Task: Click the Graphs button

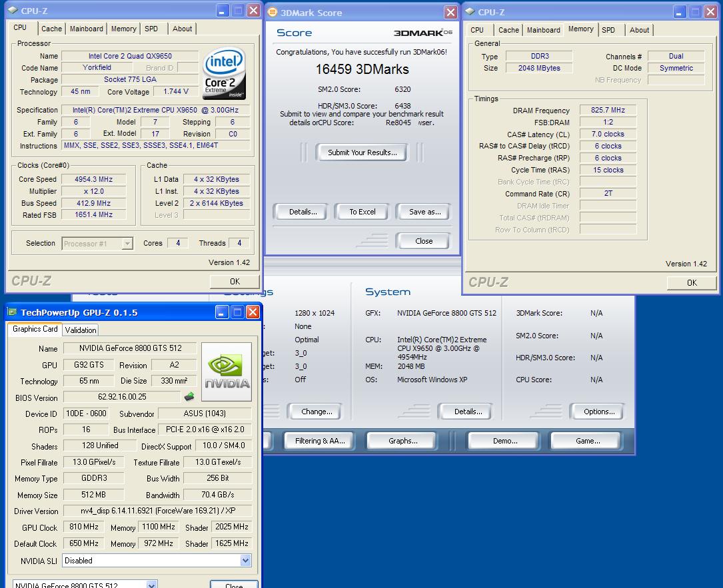Action: (403, 441)
